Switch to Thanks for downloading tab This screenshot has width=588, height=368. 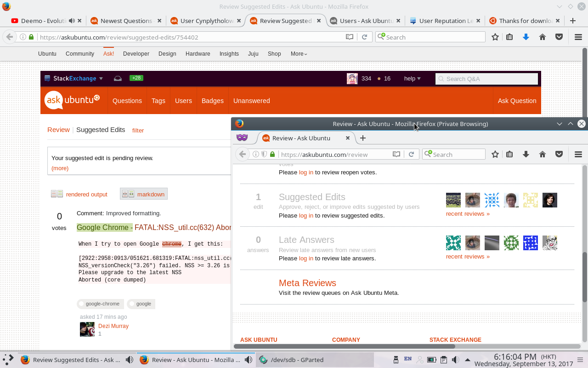click(525, 21)
